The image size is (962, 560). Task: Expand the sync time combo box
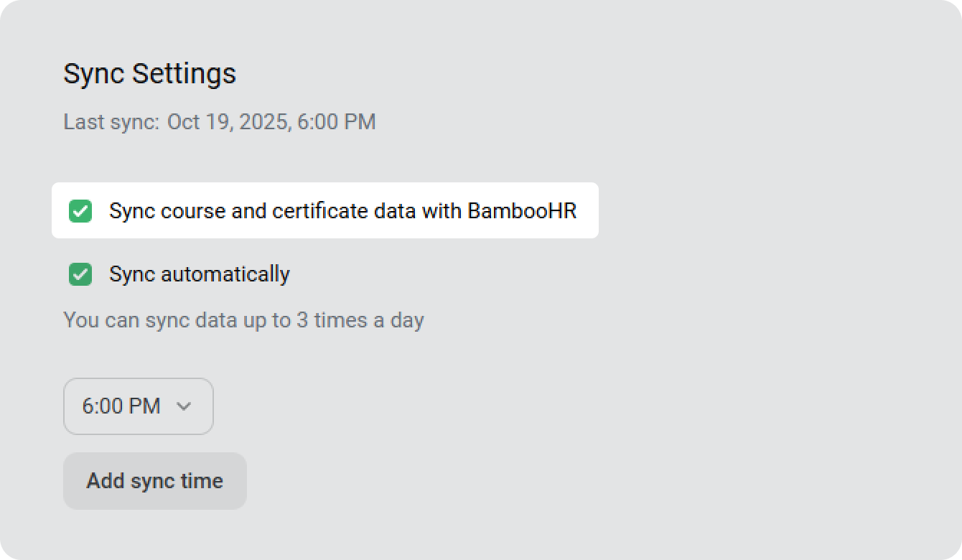pyautogui.click(x=138, y=406)
